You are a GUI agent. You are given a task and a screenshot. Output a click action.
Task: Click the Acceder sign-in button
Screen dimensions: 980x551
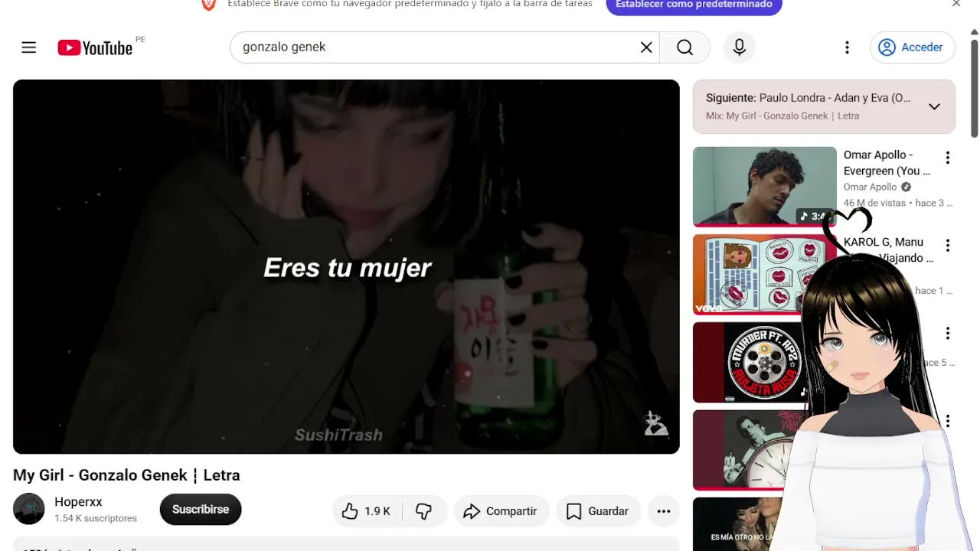(912, 47)
